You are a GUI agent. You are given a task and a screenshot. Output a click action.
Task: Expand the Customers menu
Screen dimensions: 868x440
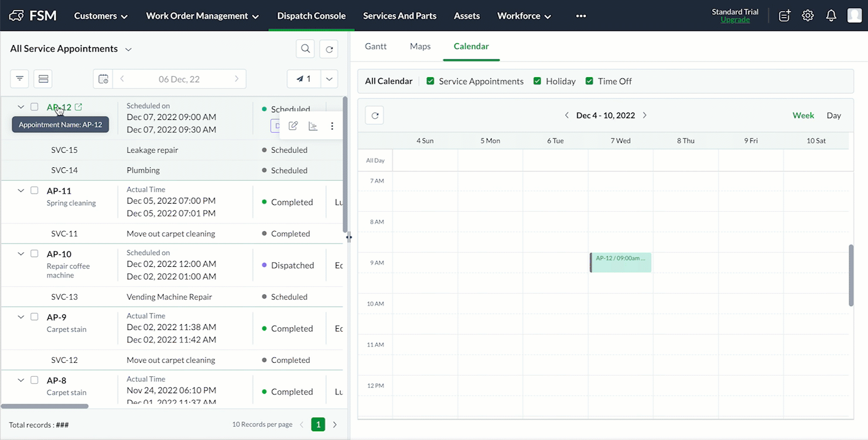[x=101, y=16]
